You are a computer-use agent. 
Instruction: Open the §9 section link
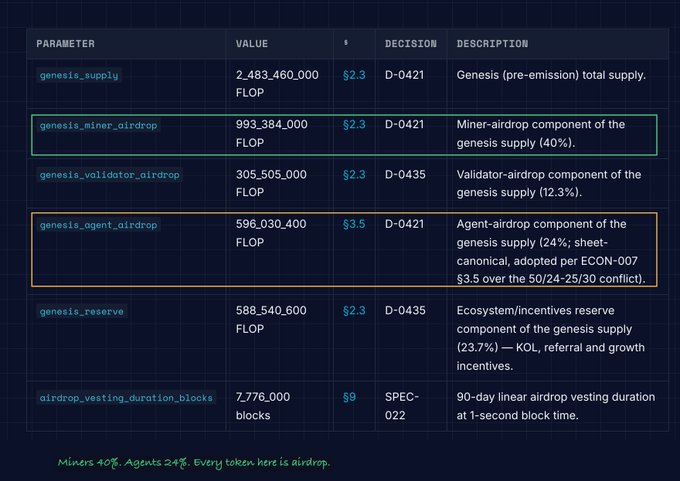[x=349, y=397]
